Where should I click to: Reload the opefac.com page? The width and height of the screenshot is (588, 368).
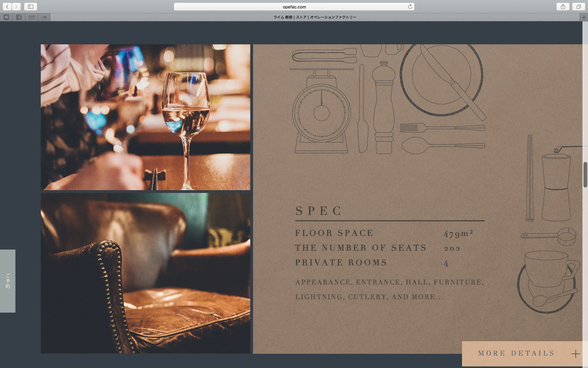point(410,7)
